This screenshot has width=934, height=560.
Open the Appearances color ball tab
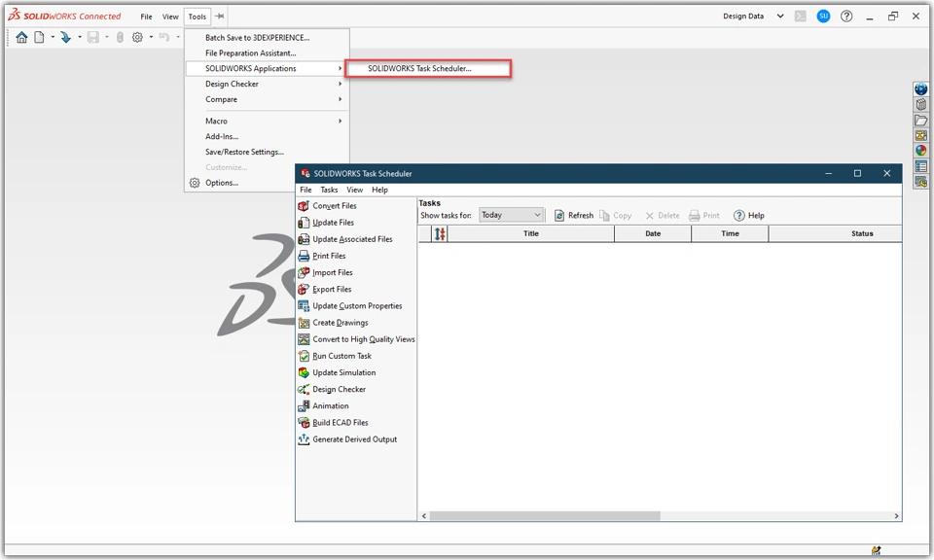point(921,151)
